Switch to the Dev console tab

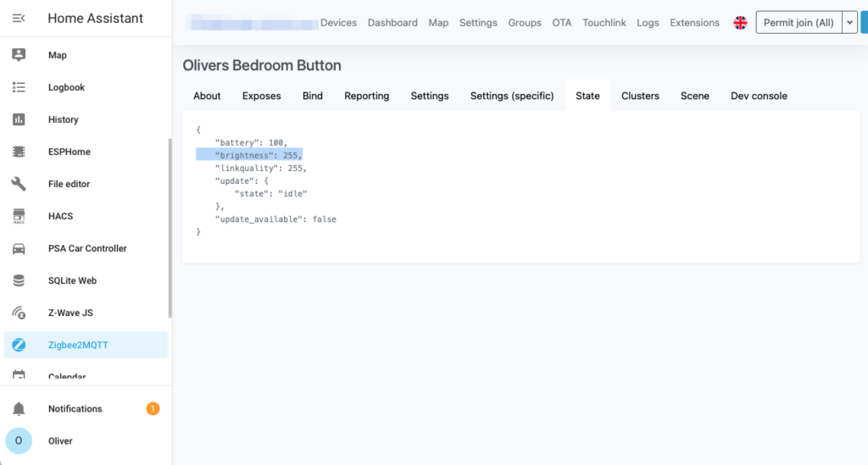759,96
